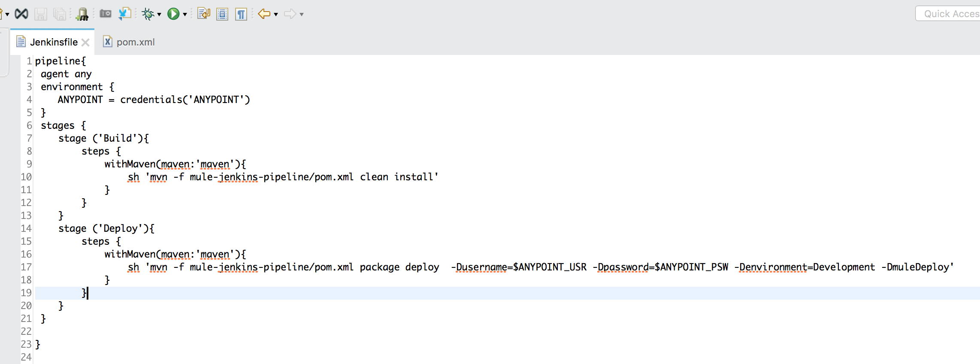This screenshot has height=364, width=980.
Task: Toggle block selection mode
Action: pyautogui.click(x=222, y=14)
